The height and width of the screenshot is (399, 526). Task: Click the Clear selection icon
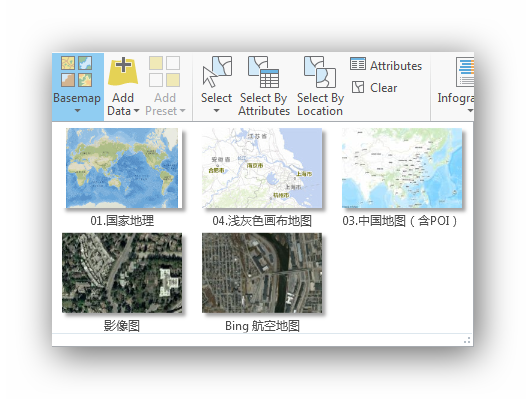358,87
